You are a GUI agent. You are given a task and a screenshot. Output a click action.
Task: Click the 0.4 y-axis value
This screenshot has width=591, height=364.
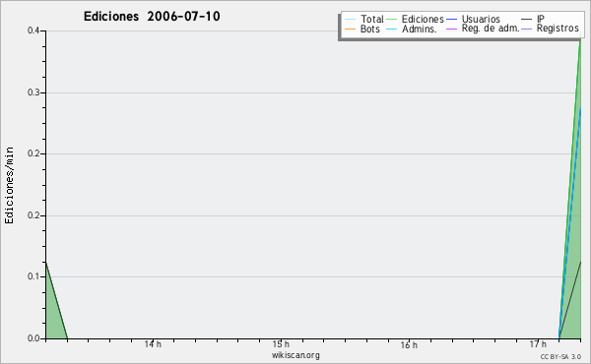(x=33, y=30)
